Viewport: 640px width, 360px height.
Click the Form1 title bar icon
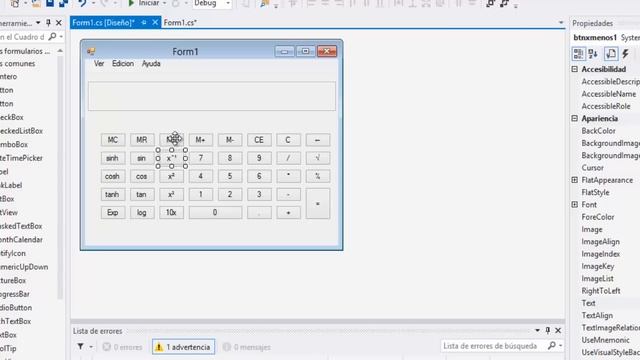coord(91,51)
